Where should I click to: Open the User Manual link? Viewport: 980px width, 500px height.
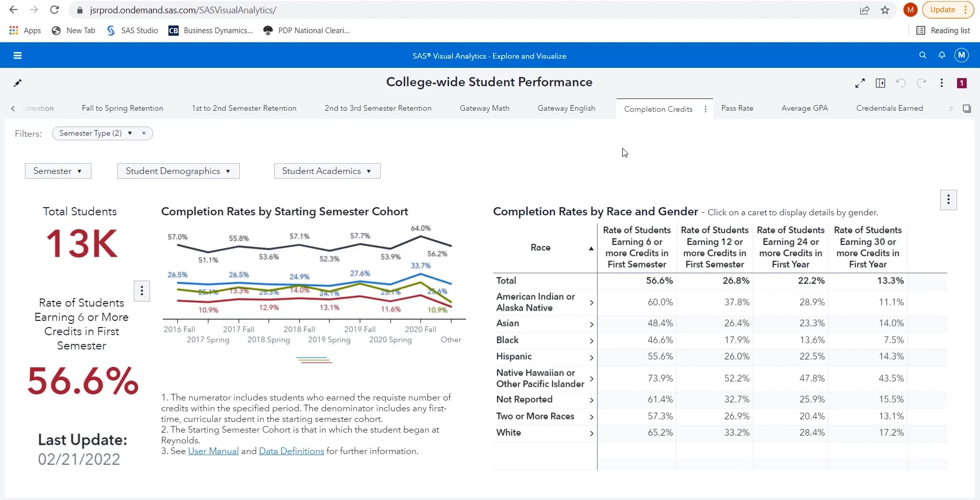213,451
